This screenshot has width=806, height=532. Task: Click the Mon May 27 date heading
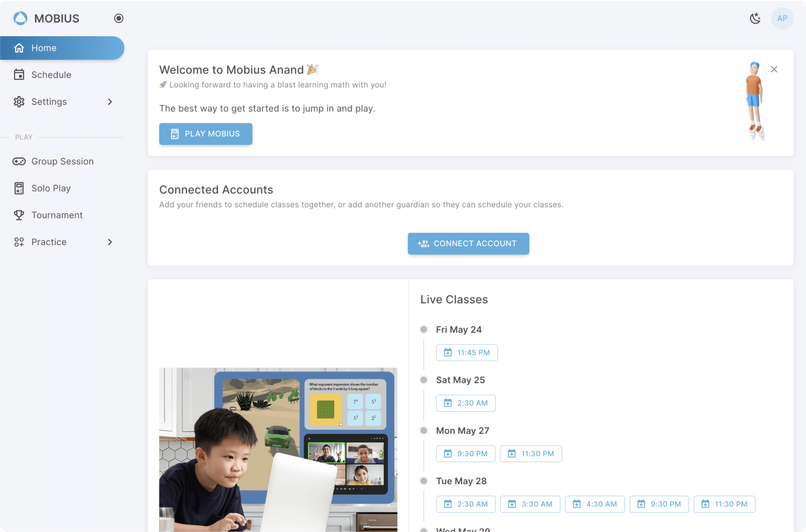click(463, 431)
